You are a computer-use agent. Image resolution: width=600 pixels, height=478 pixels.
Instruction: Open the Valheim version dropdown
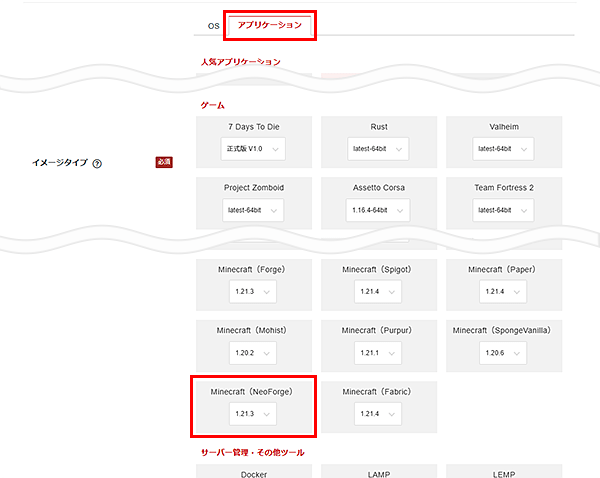[502, 149]
